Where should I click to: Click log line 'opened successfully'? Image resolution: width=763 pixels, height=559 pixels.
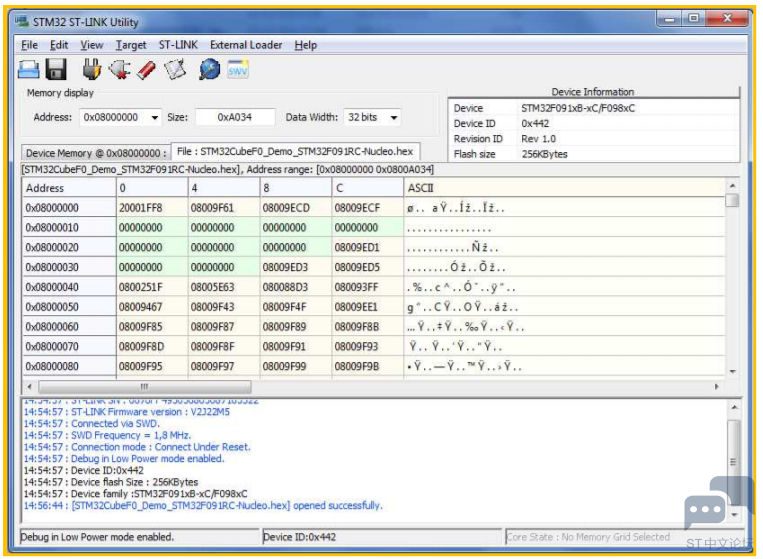(203, 505)
